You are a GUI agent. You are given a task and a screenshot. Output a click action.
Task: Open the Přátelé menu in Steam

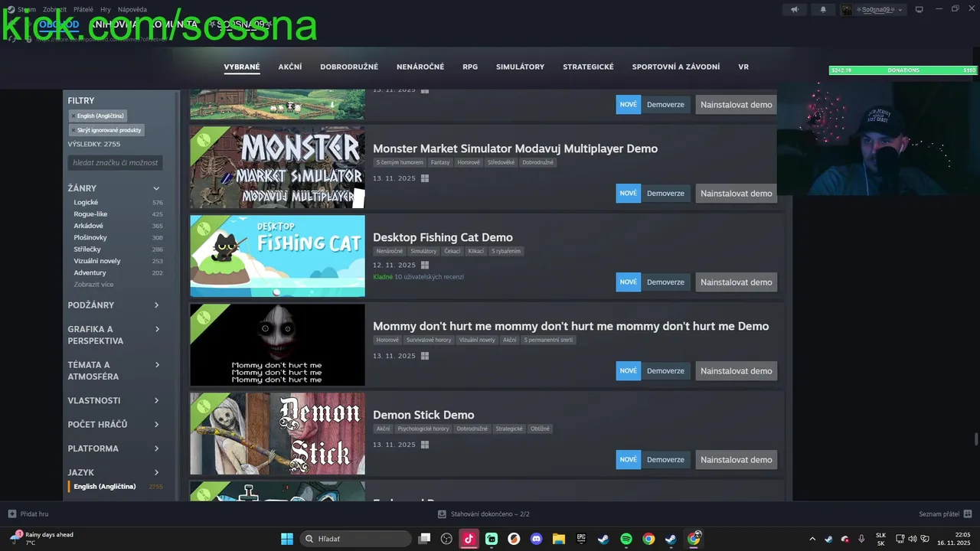point(83,10)
